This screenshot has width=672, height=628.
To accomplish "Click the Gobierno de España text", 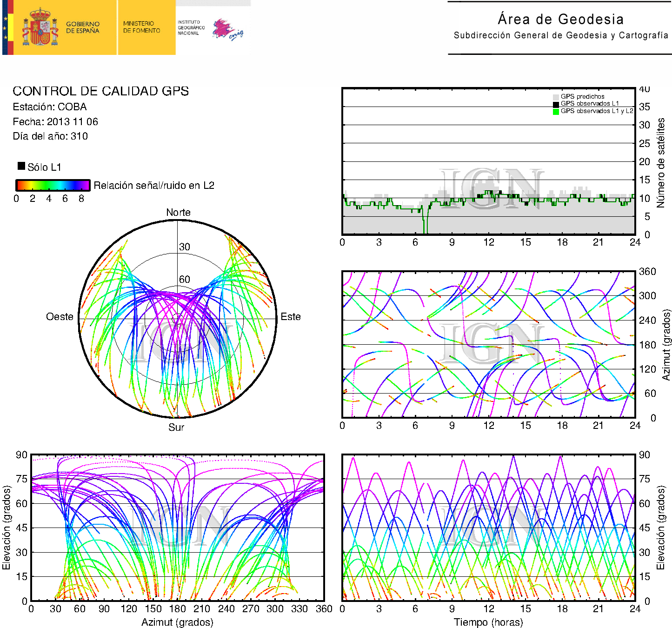I will click(83, 27).
